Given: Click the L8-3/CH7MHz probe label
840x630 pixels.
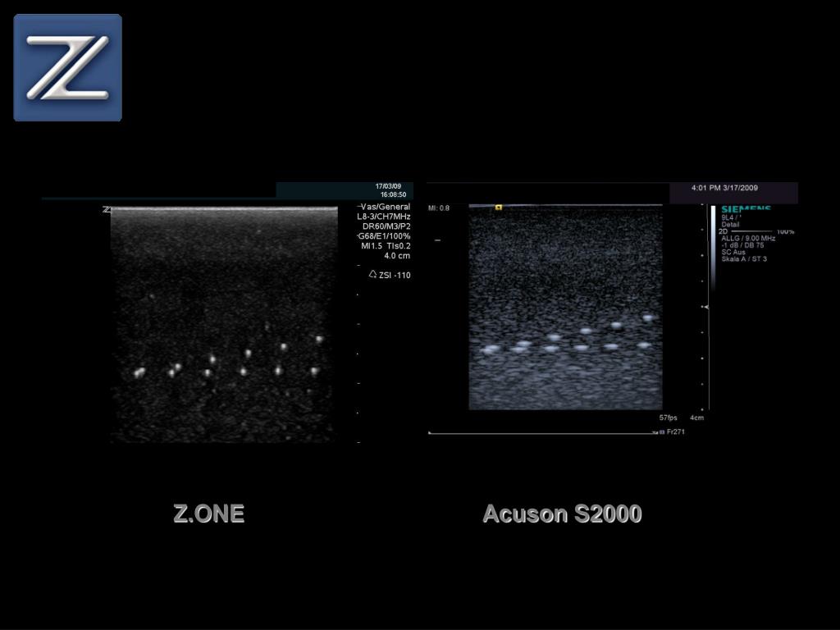Looking at the screenshot, I should coord(384,217).
